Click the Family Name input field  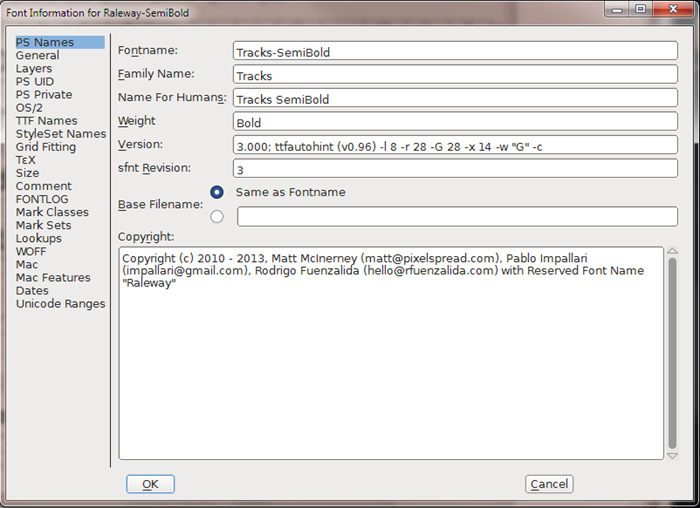[x=455, y=75]
